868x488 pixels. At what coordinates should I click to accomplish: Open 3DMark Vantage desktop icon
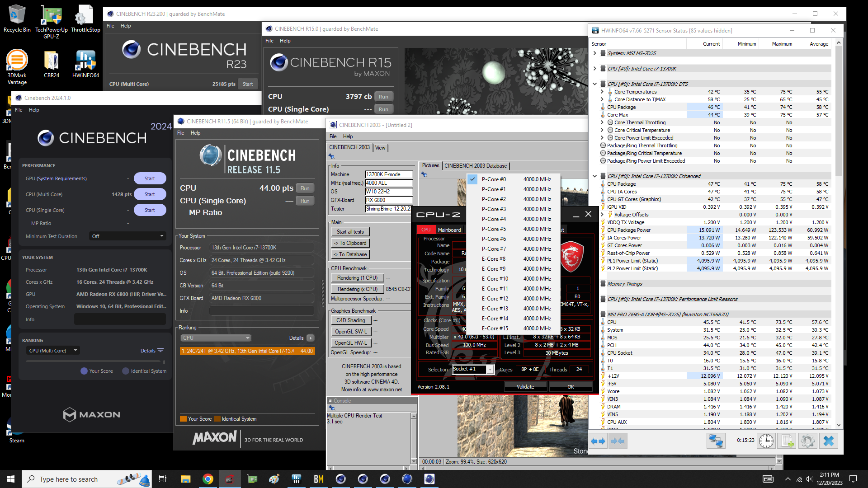pos(17,67)
